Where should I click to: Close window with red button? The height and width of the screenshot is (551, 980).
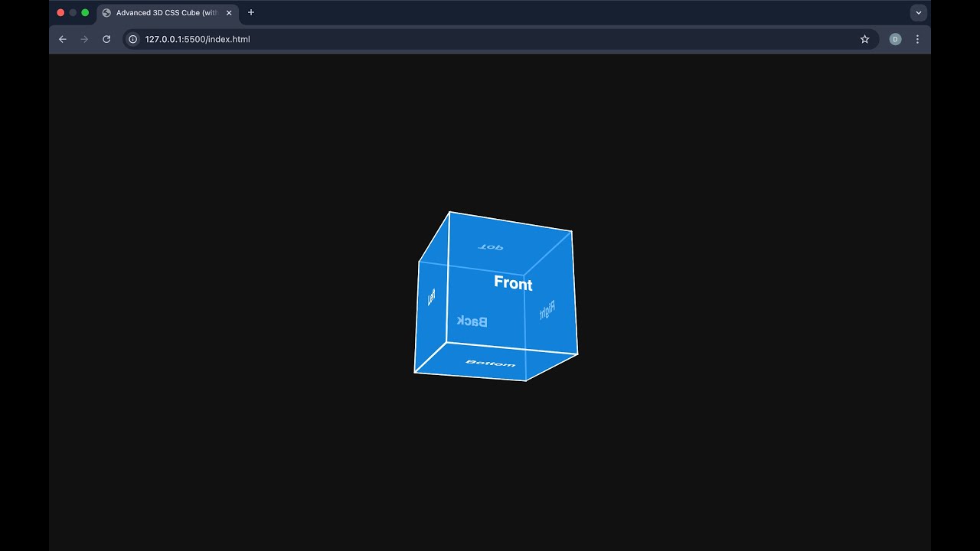point(60,12)
